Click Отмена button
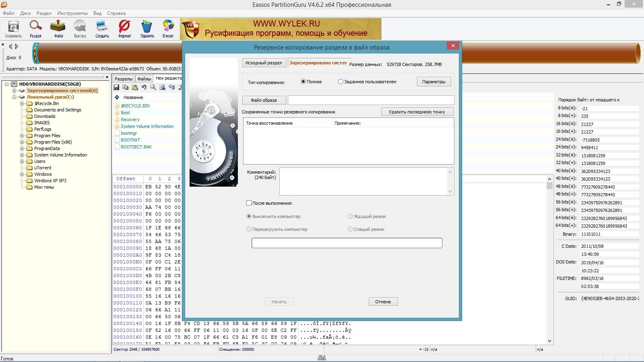Image resolution: width=644 pixels, height=362 pixels. 383,302
